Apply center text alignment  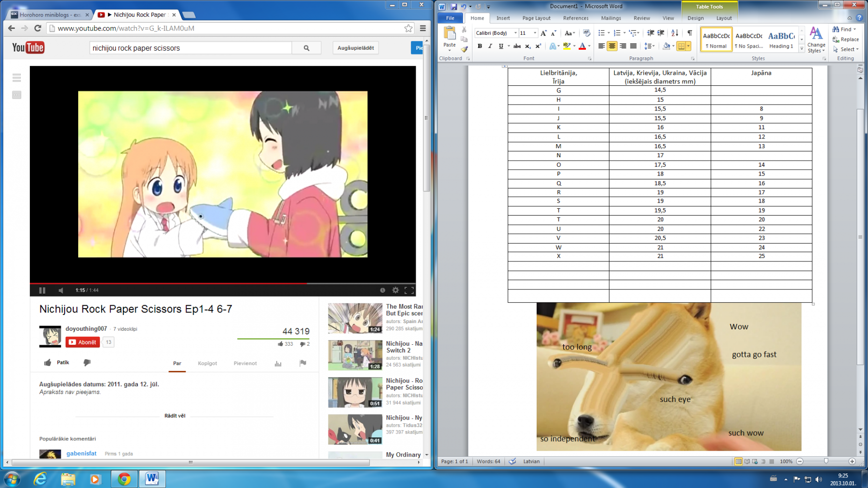click(612, 46)
